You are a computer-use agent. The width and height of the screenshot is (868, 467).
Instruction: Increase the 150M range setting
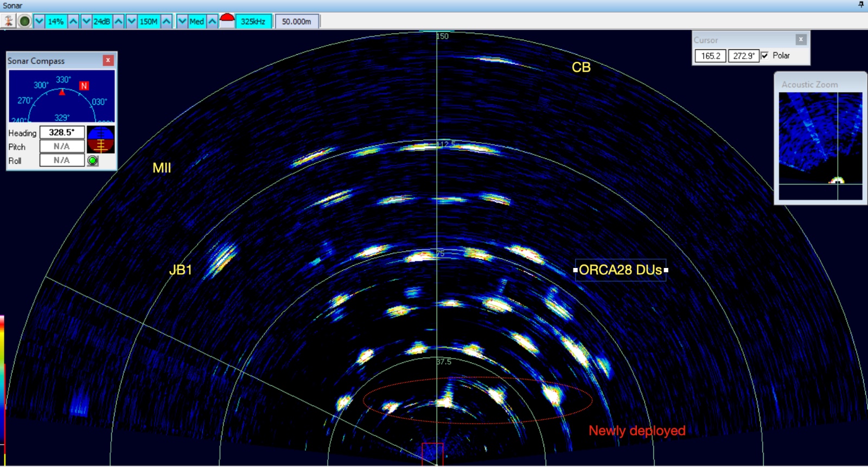click(167, 21)
